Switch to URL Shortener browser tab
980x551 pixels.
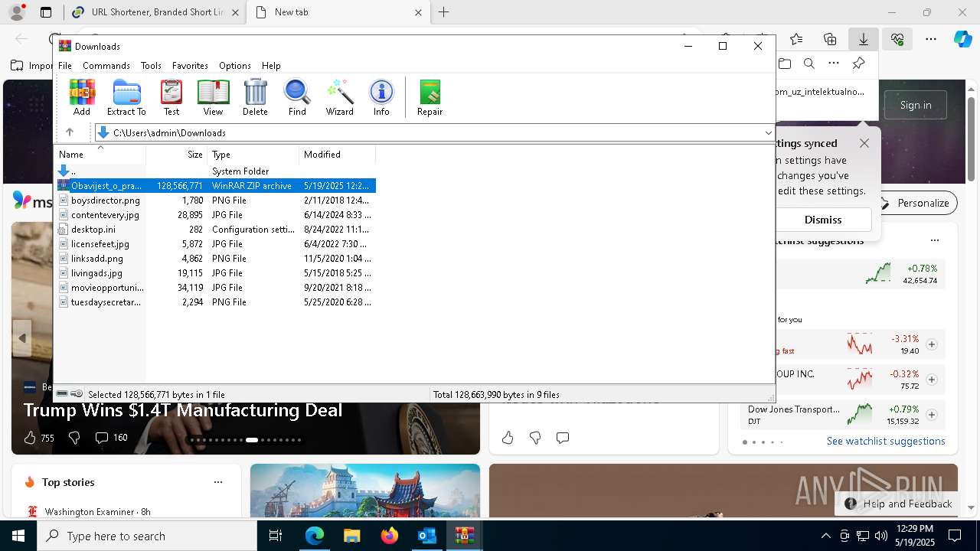(x=156, y=12)
